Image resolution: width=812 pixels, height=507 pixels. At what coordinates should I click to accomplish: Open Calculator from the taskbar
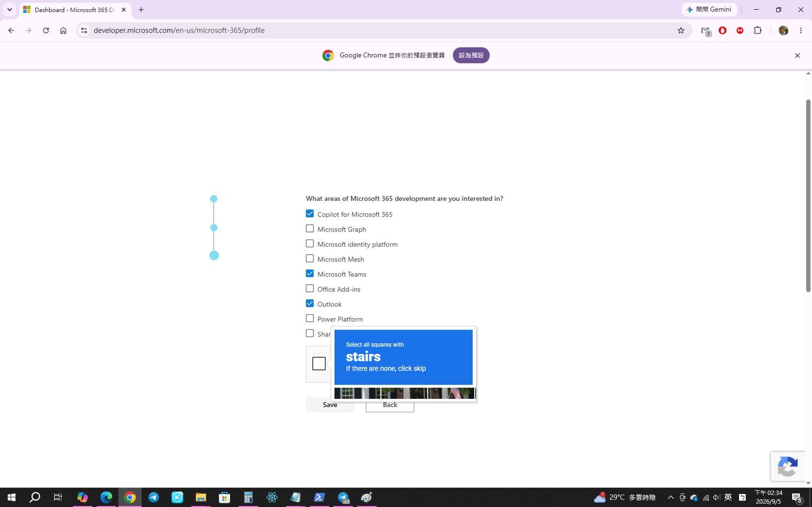pyautogui.click(x=248, y=497)
